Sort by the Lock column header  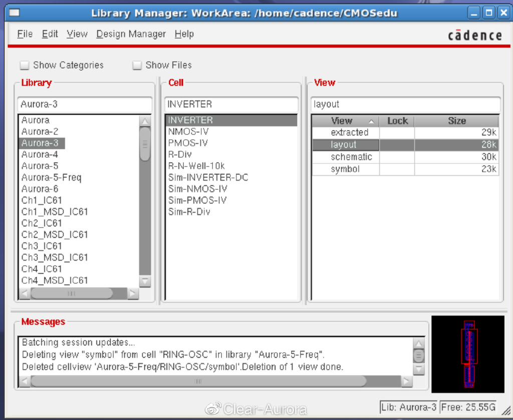coord(397,121)
